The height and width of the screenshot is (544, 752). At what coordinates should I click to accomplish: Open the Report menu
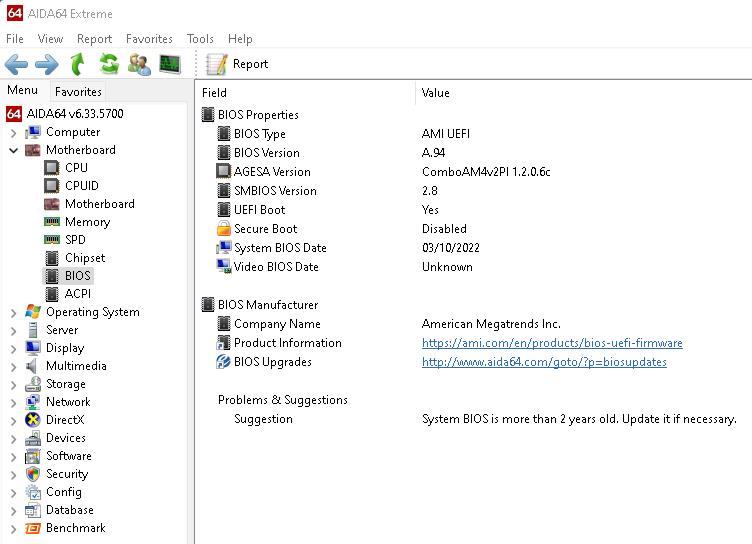pyautogui.click(x=94, y=39)
